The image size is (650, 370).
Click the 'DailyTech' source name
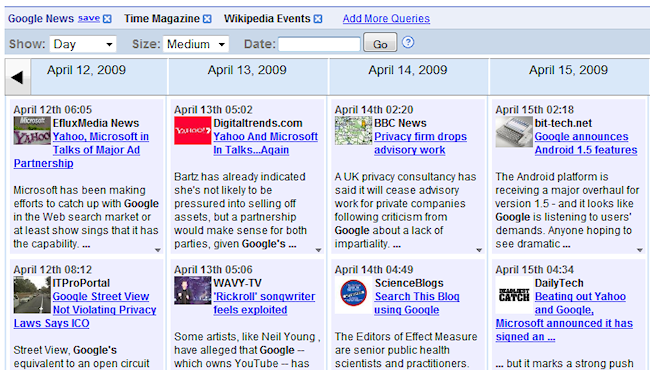tap(559, 283)
